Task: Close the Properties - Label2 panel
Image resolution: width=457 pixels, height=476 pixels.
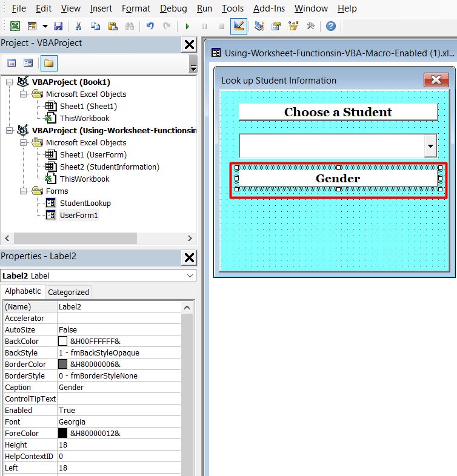Action: click(189, 258)
